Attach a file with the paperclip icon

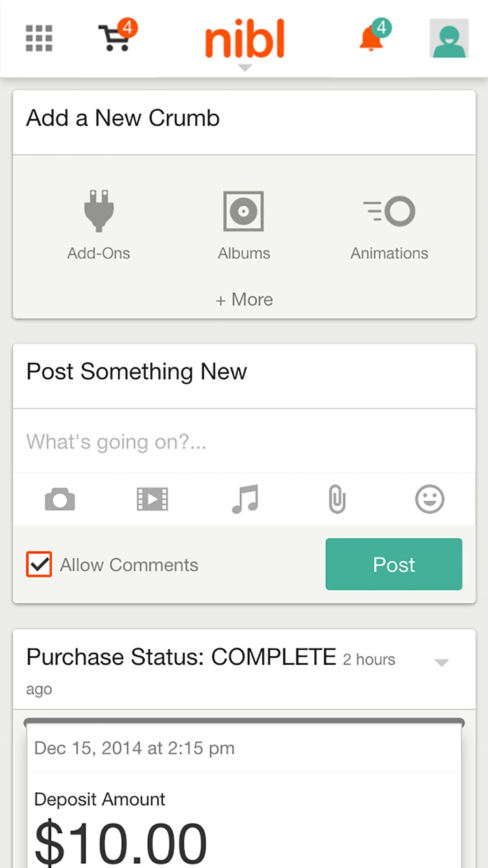pyautogui.click(x=337, y=499)
